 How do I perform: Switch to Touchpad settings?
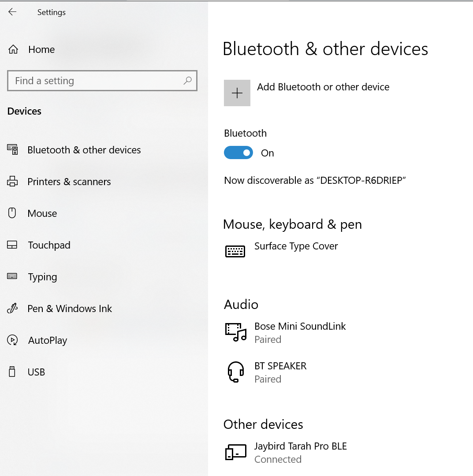pos(49,245)
